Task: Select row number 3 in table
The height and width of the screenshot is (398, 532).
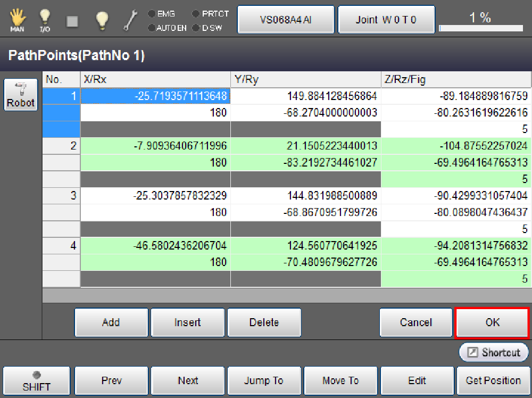Action: [61, 196]
